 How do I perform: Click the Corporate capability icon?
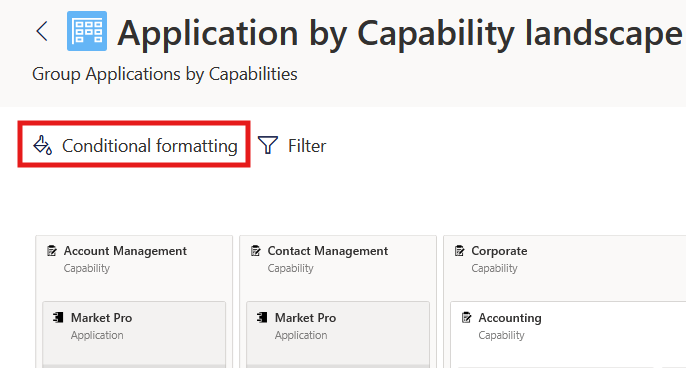point(460,251)
